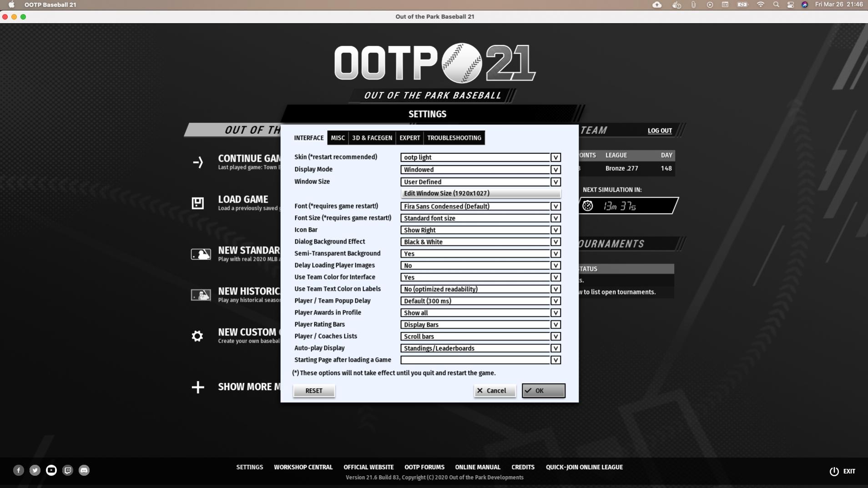
Task: Open the Online Manual link
Action: [x=478, y=468]
